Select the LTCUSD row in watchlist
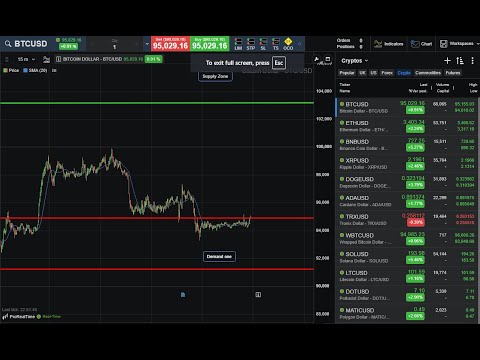The height and width of the screenshot is (360, 480). tap(407, 276)
